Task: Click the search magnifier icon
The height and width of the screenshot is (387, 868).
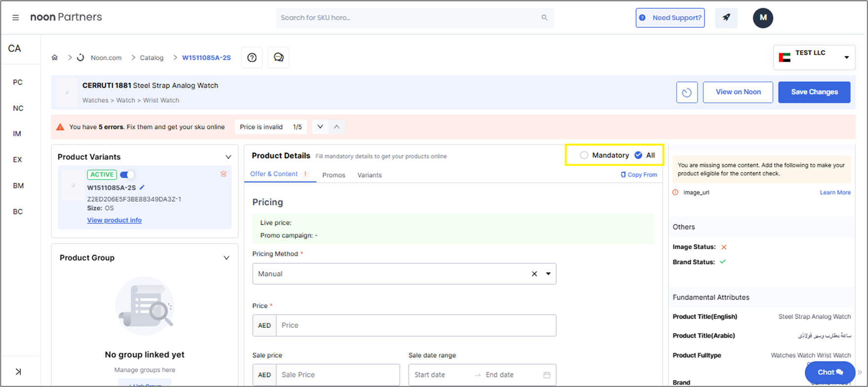Action: 544,18
